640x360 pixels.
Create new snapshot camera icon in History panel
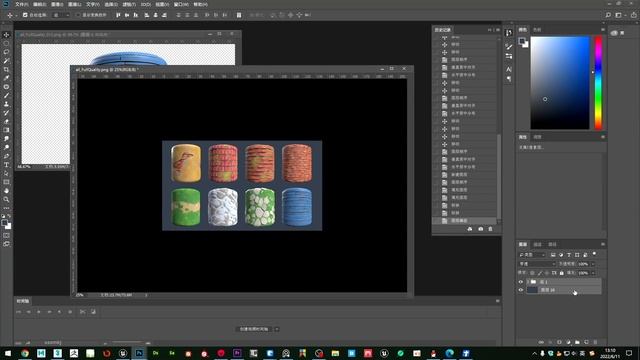click(480, 229)
